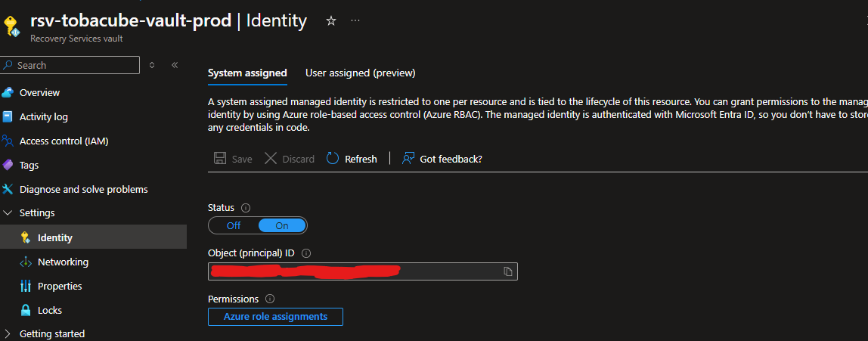Open the Got feedback? link
This screenshot has height=341, width=868.
451,159
